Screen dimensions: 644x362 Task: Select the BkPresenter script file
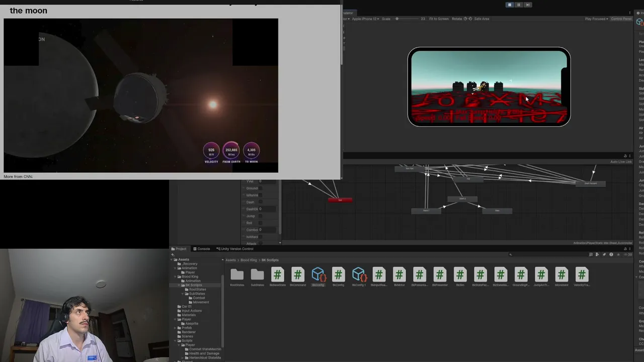pos(440,277)
